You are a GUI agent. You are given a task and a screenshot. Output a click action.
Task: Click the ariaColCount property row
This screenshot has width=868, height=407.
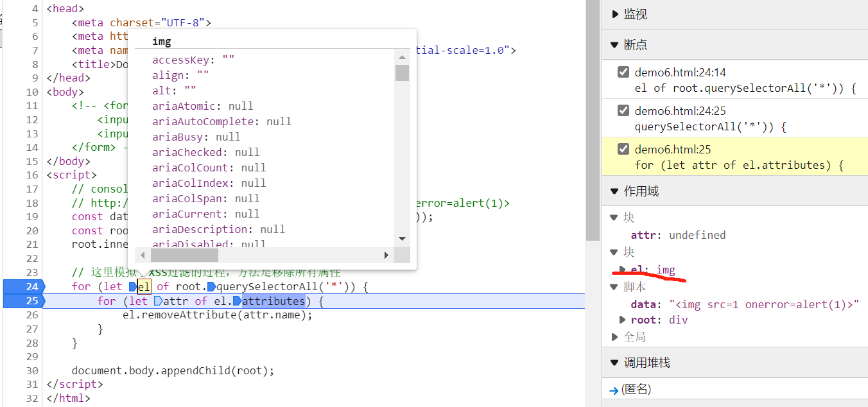point(209,168)
